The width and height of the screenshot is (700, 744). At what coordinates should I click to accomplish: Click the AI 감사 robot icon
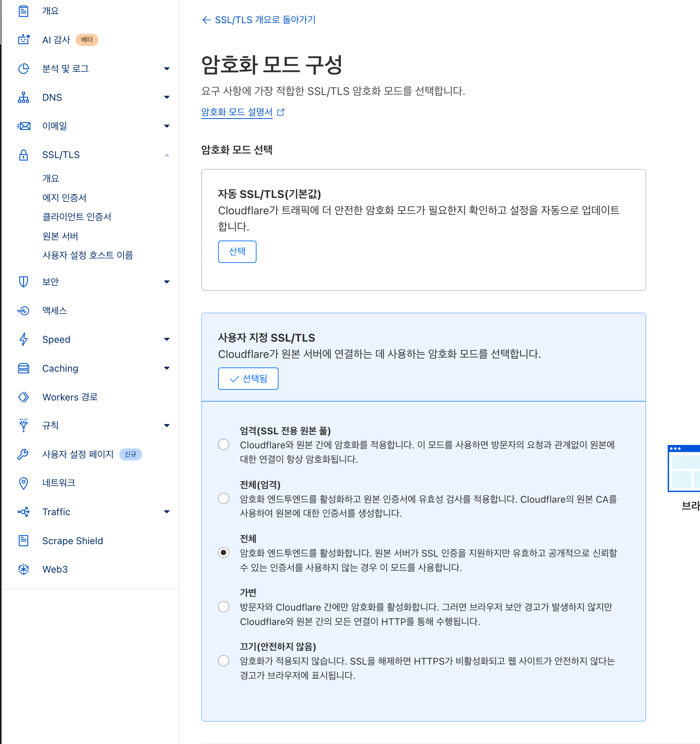coord(24,40)
